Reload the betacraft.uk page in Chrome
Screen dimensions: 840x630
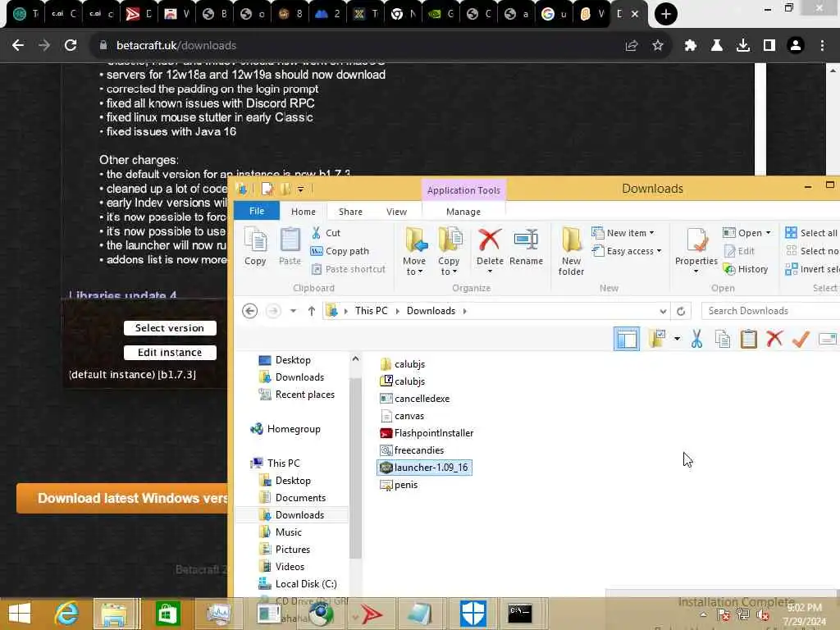click(71, 46)
